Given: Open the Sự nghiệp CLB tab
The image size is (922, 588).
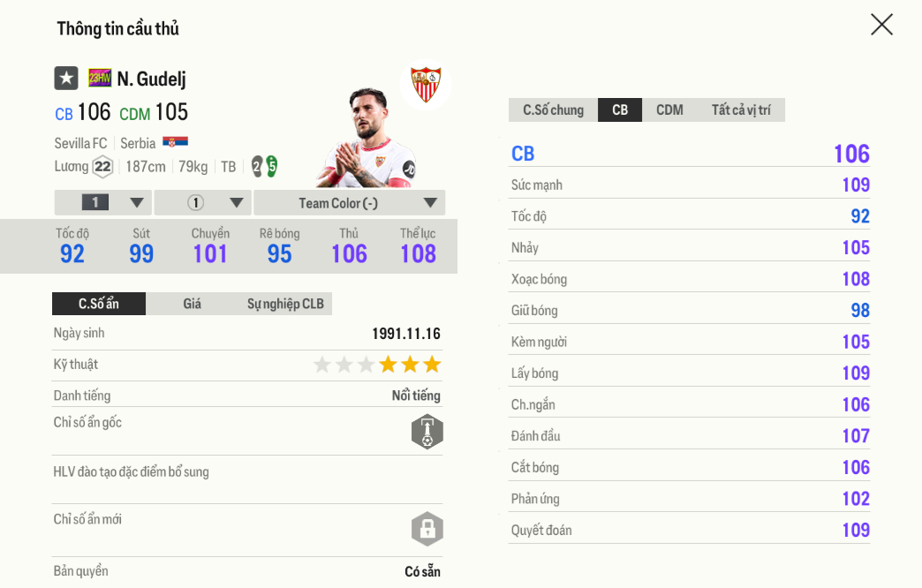Looking at the screenshot, I should tap(285, 304).
